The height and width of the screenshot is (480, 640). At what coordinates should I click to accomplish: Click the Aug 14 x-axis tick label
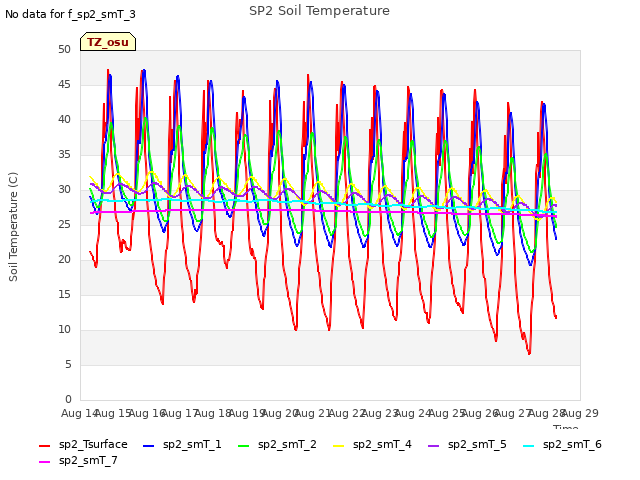point(79,413)
